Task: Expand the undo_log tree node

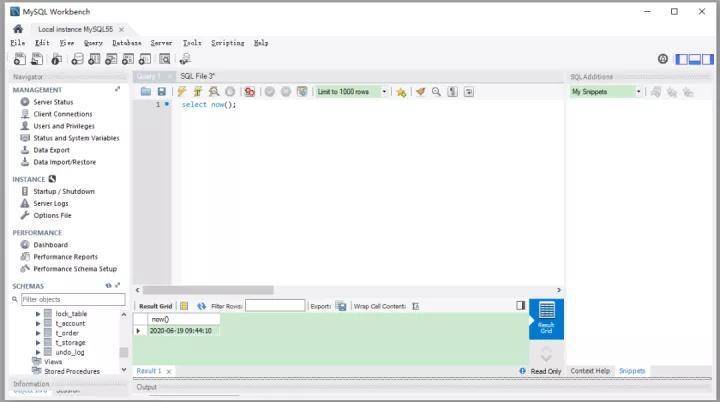Action: pyautogui.click(x=38, y=352)
